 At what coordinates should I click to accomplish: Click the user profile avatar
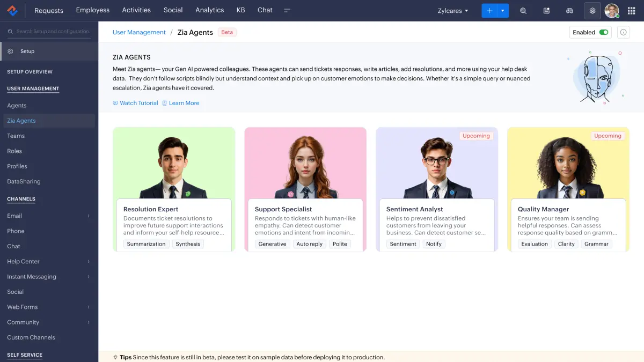pyautogui.click(x=611, y=11)
